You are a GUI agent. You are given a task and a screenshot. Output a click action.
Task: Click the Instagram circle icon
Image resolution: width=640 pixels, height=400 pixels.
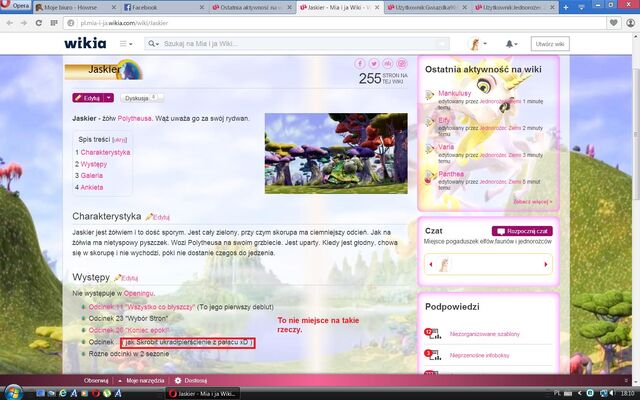pyautogui.click(x=402, y=64)
